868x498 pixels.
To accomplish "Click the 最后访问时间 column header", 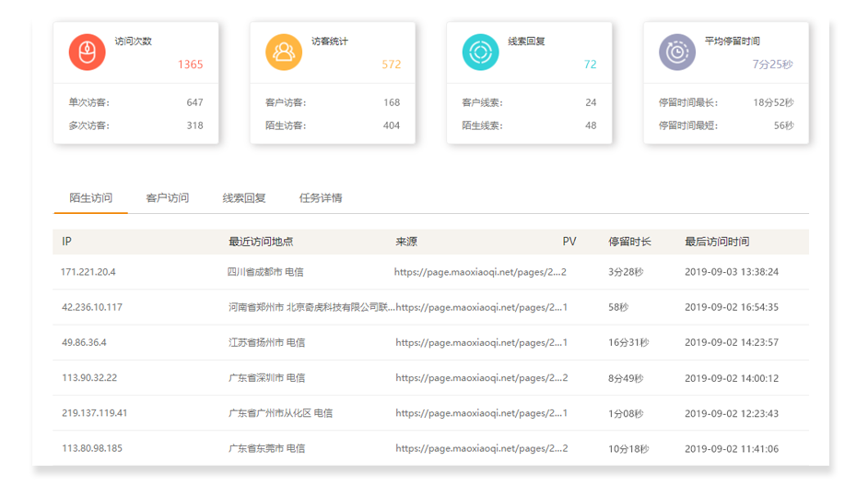I will coord(717,242).
